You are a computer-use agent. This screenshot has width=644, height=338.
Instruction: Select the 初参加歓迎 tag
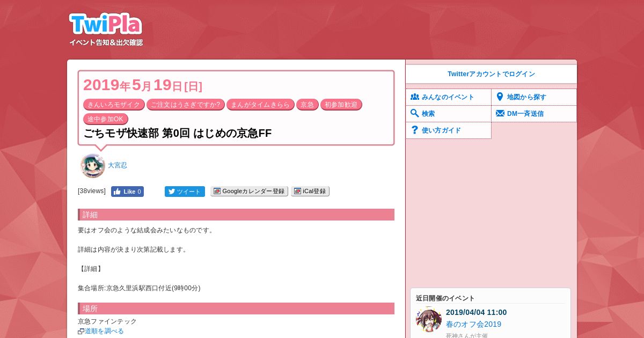[341, 105]
